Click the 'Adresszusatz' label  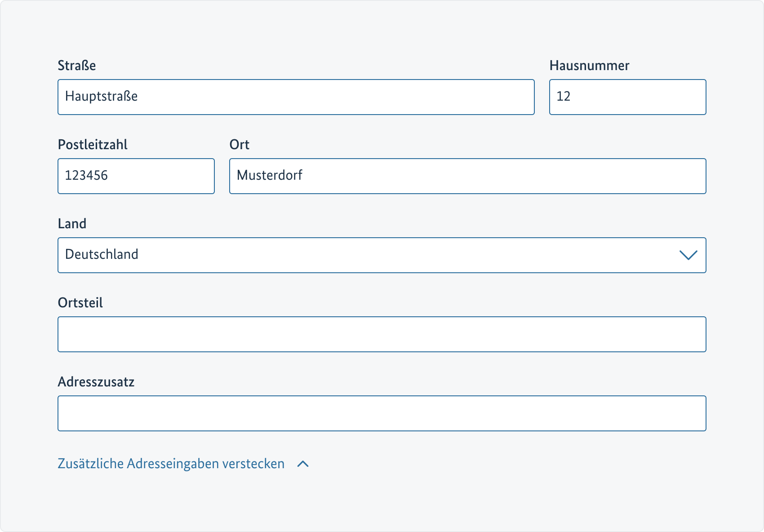[x=96, y=382]
